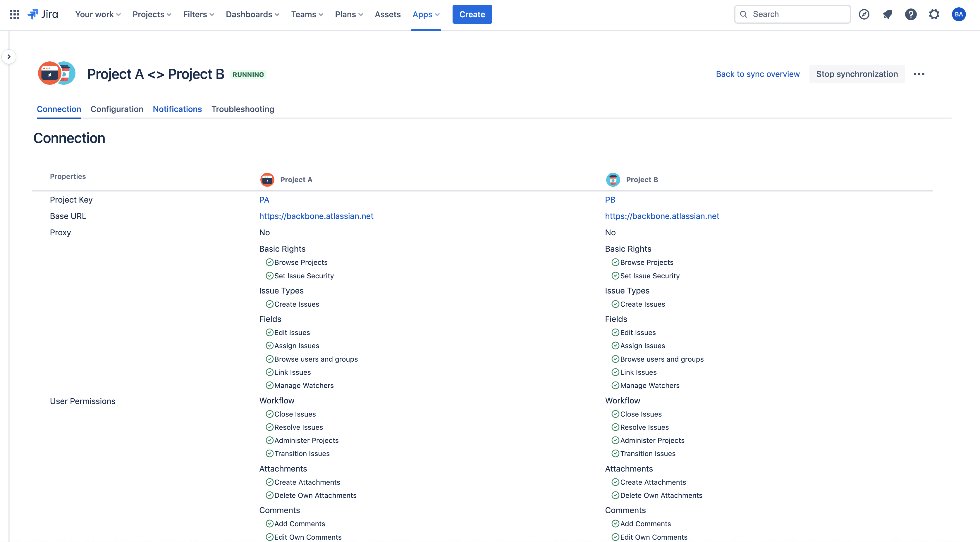The width and height of the screenshot is (980, 542).
Task: Click Back to sync overview link
Action: coord(757,74)
